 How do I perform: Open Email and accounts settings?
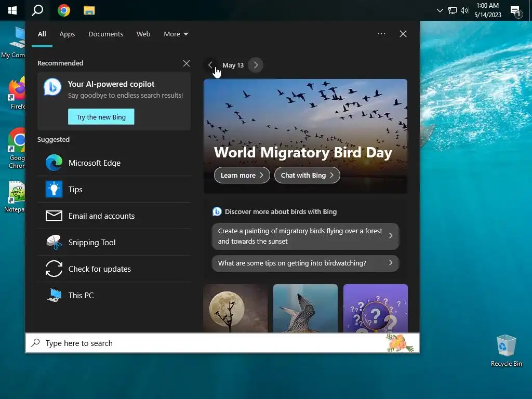[x=114, y=216]
